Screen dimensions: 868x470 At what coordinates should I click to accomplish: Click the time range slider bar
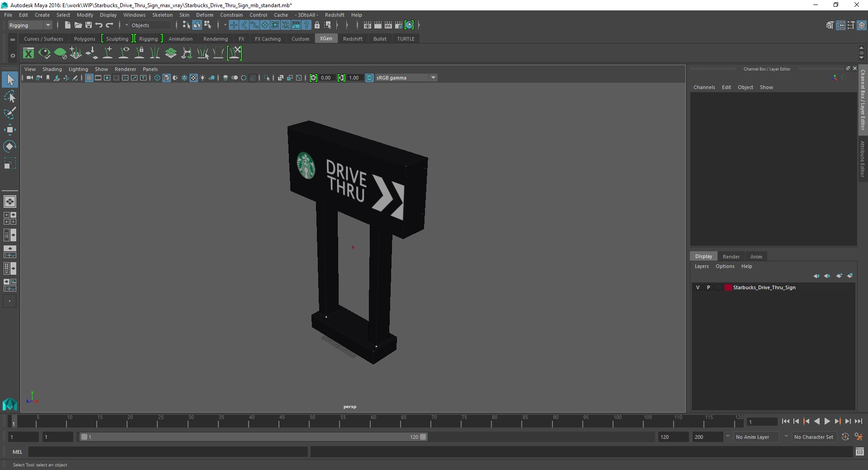(x=253, y=437)
